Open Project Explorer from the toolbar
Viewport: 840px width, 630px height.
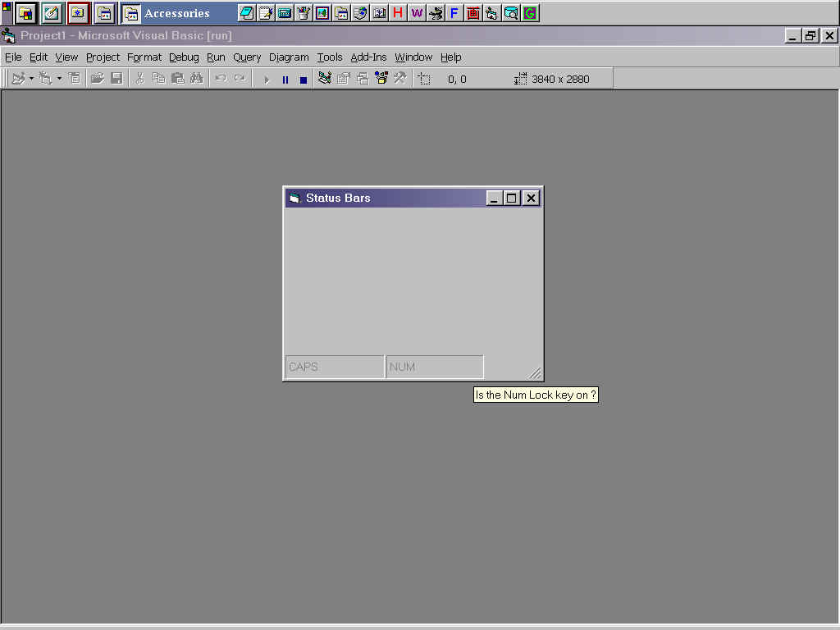pos(325,79)
